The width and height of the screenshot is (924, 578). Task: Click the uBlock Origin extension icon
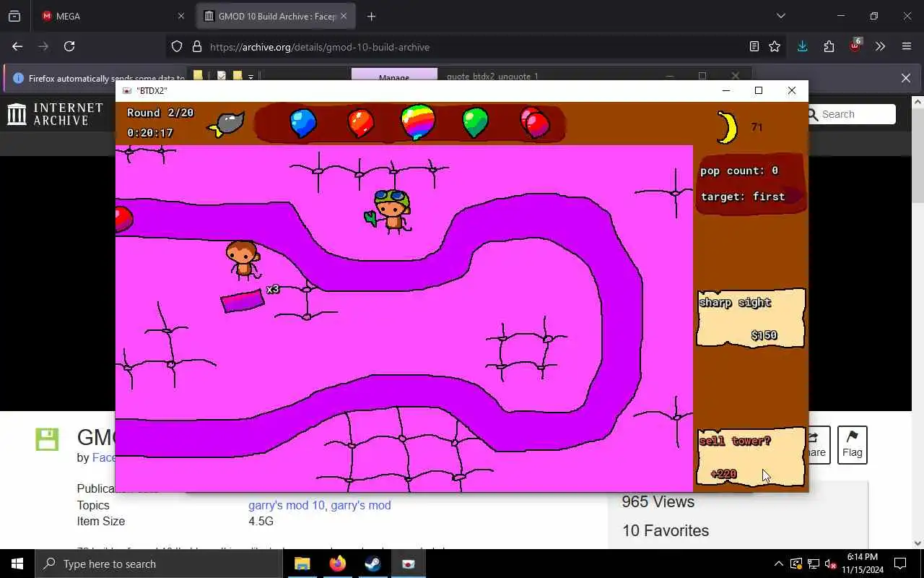pyautogui.click(x=855, y=46)
